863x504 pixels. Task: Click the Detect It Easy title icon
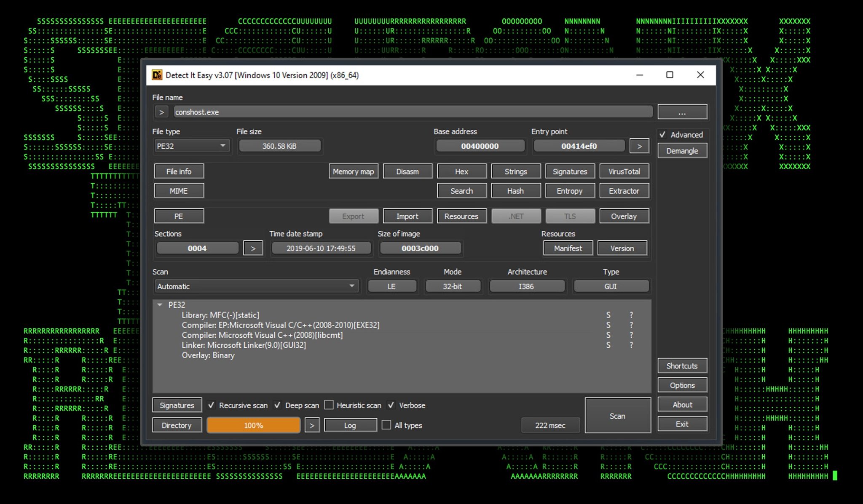(157, 75)
